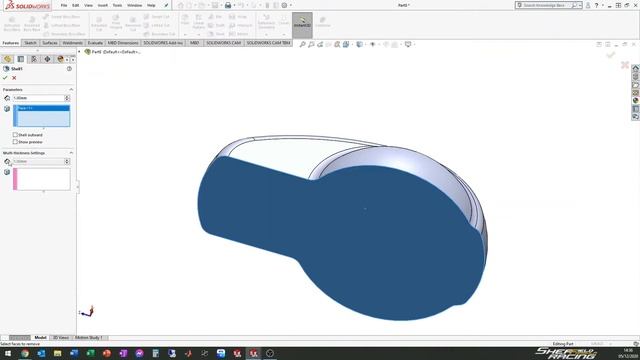Screen dimensions: 640x360
Task: Adjust Multi-thickness value spinner arrows
Action: 67,162
